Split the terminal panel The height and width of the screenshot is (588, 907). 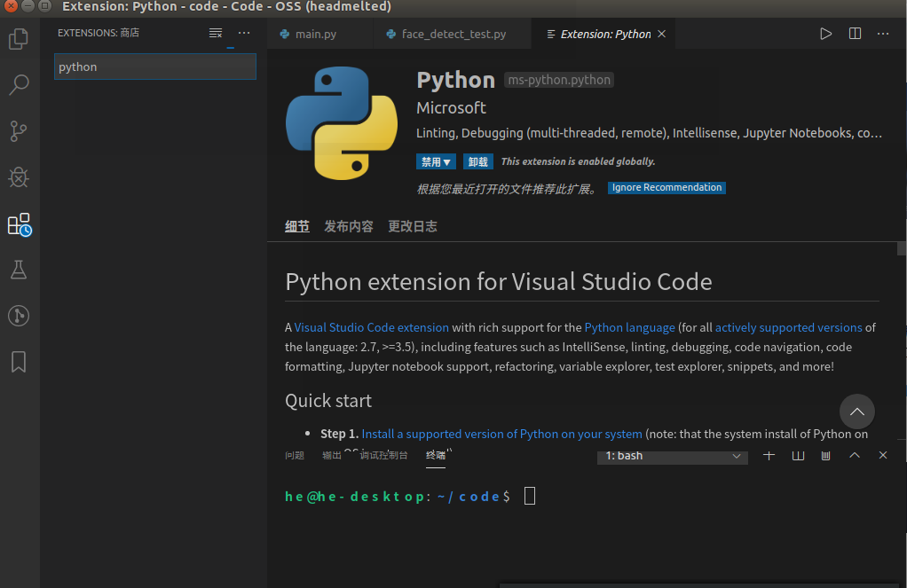click(x=798, y=455)
